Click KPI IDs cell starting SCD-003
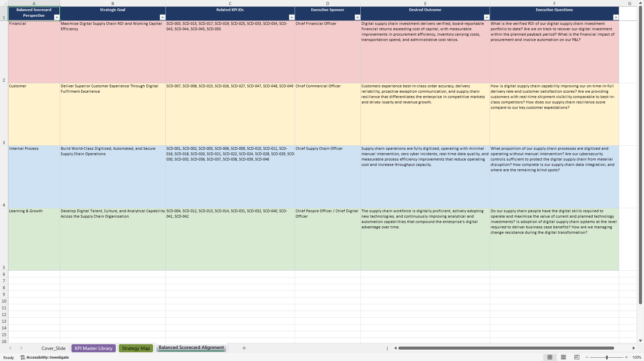The width and height of the screenshot is (644, 361). (230, 52)
